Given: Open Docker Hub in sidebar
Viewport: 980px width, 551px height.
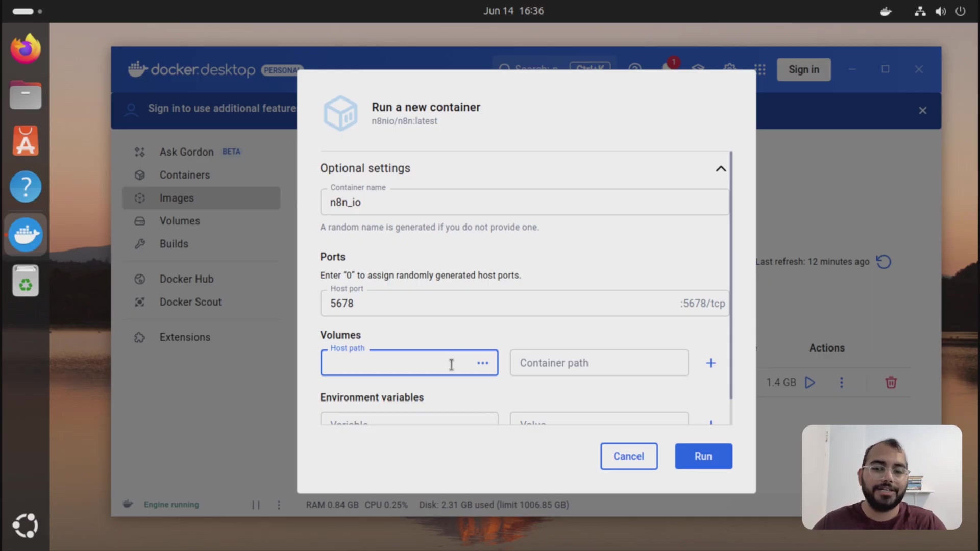Looking at the screenshot, I should pos(201,279).
